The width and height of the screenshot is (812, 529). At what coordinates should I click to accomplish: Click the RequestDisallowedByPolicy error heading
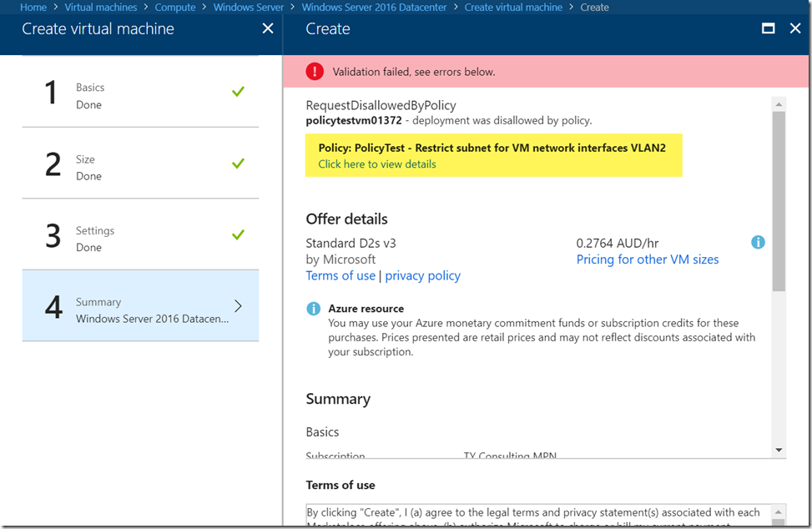(381, 106)
